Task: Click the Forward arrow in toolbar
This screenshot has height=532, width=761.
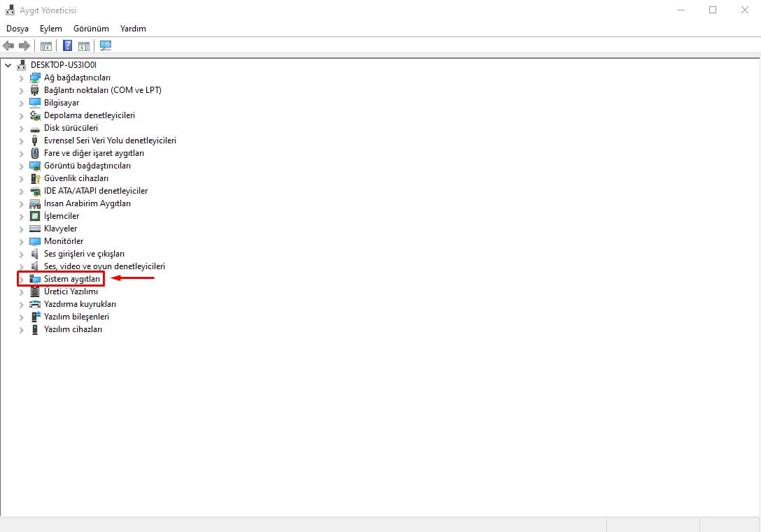Action: 24,46
